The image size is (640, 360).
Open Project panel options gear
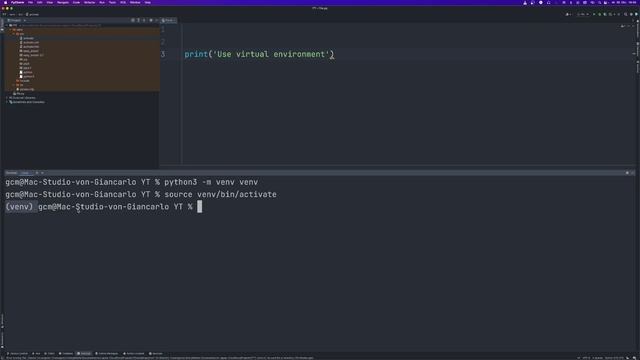pyautogui.click(x=151, y=20)
